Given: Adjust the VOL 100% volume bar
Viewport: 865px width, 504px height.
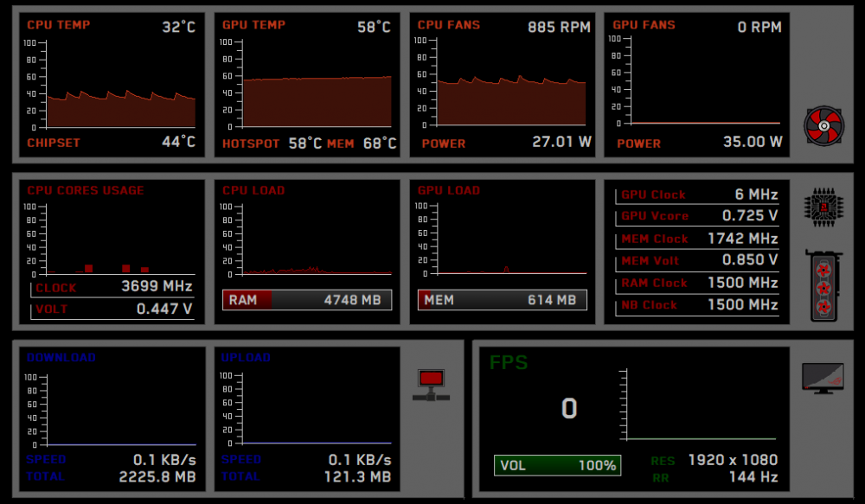Looking at the screenshot, I should 557,466.
